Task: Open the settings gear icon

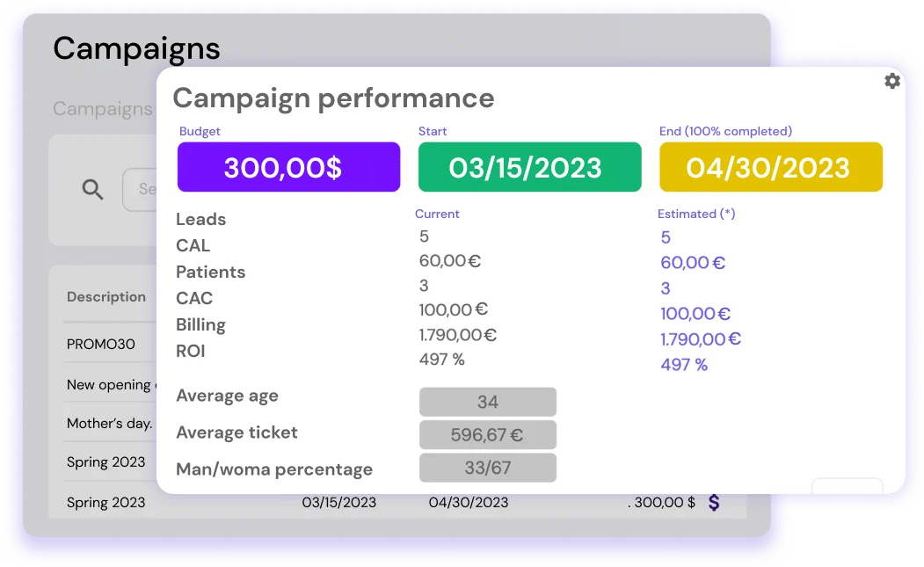Action: tap(892, 81)
